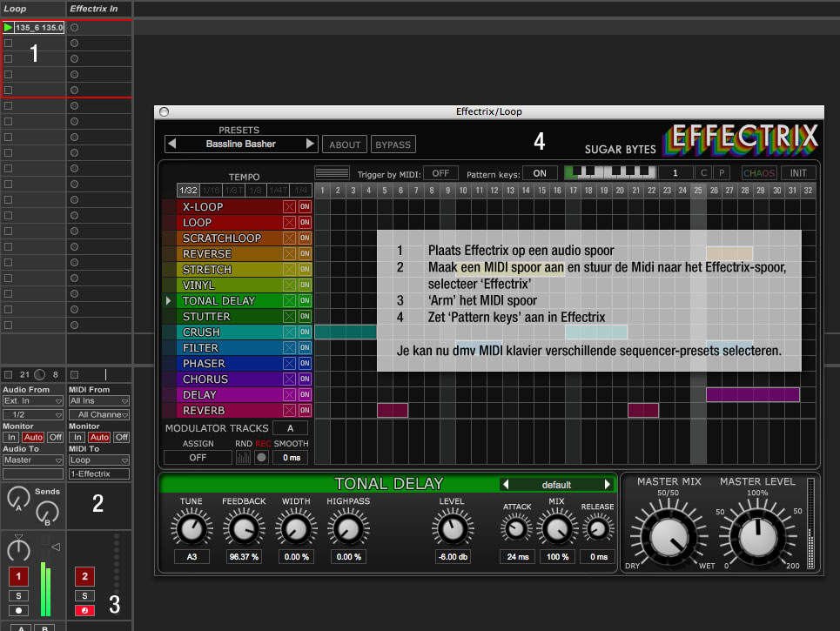Click the small striped display above step grid

tap(333, 172)
